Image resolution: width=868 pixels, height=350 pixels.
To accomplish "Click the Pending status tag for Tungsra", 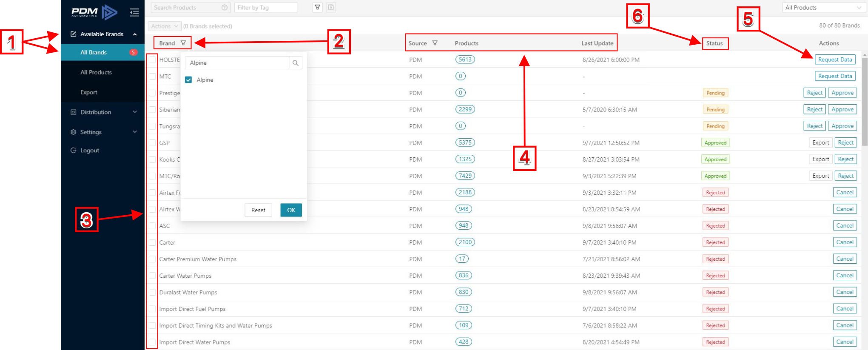I will [715, 126].
